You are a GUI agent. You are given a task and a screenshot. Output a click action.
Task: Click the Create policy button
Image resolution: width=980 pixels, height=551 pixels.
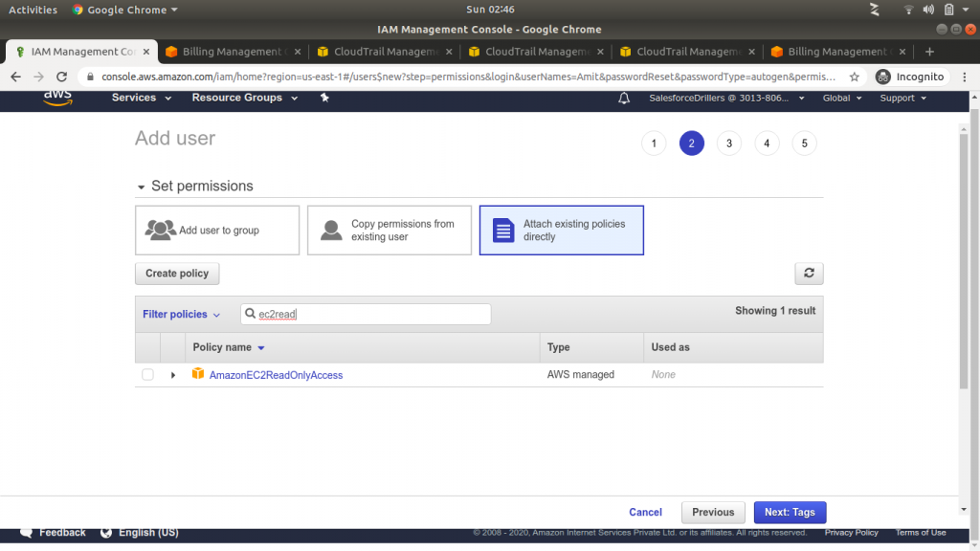177,273
